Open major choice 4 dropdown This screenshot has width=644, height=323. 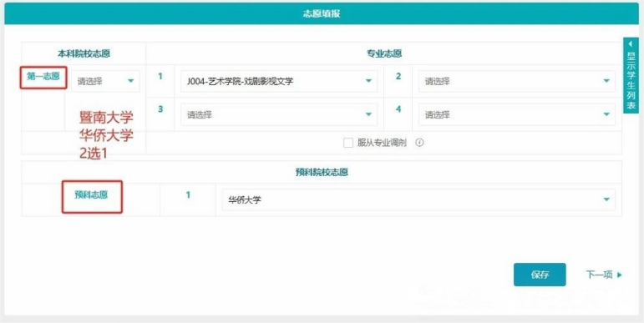[x=517, y=114]
